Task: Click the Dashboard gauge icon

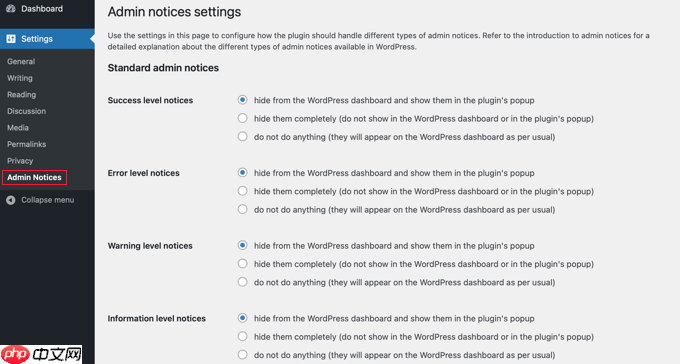Action: [x=11, y=9]
